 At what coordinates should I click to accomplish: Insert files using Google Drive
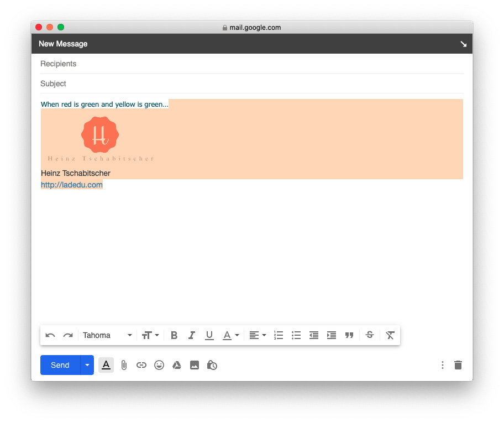click(177, 366)
